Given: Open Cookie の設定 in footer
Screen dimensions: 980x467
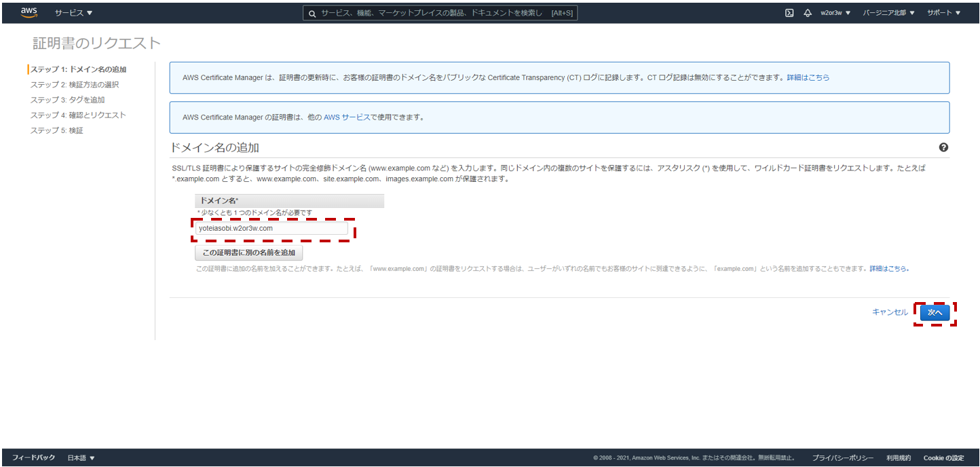Looking at the screenshot, I should point(944,457).
